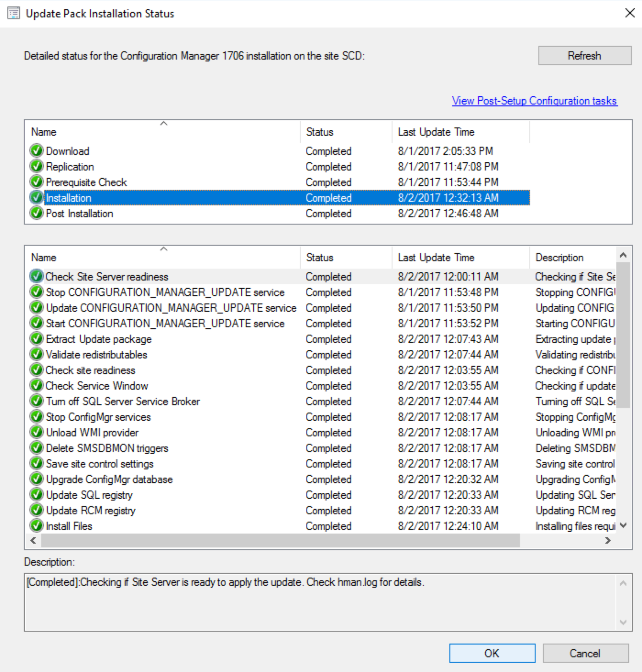Click check icon for Update RCM registry
Viewport: 642px width, 672px height.
pos(37,510)
